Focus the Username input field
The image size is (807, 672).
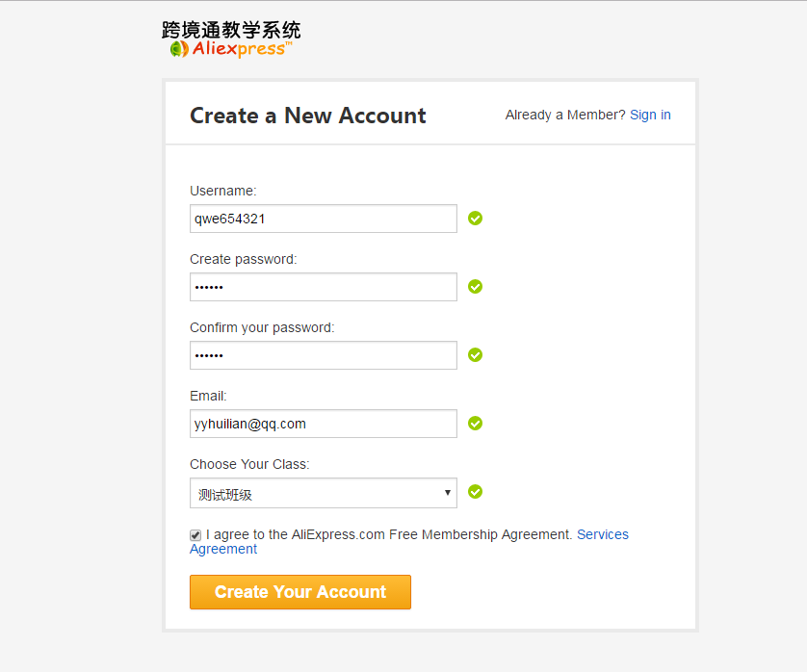click(x=323, y=219)
